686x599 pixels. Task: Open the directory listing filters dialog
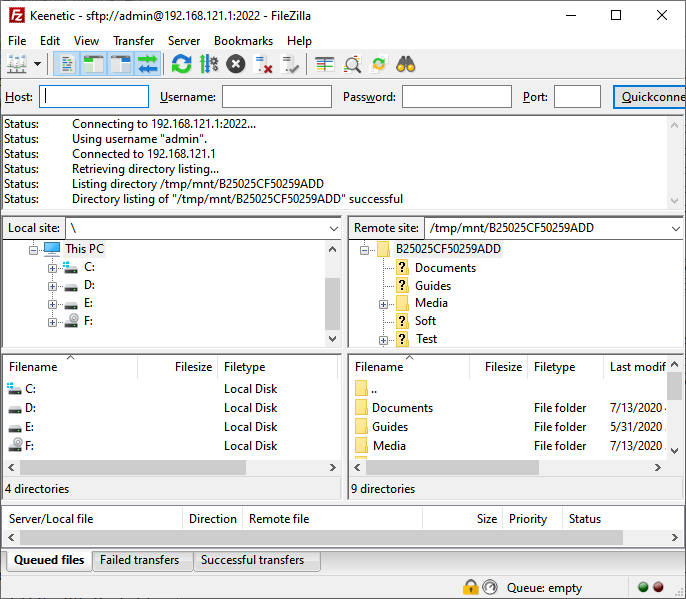(324, 64)
